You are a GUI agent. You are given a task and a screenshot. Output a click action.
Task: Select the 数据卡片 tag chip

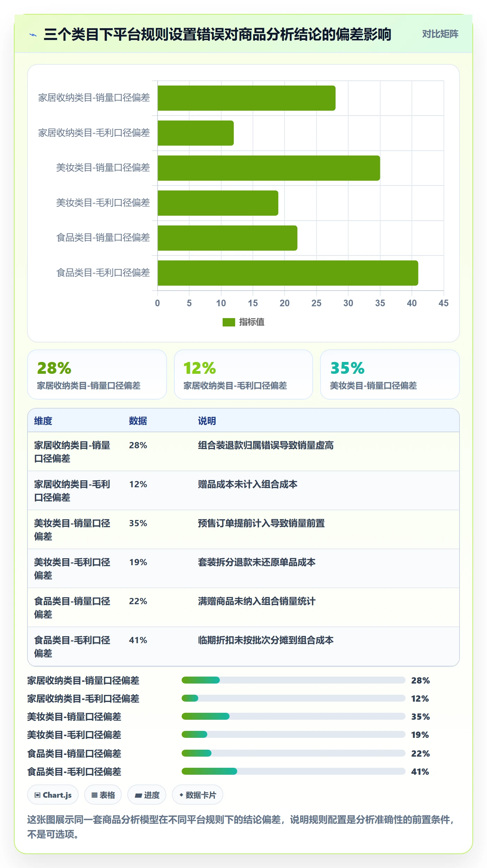click(198, 795)
